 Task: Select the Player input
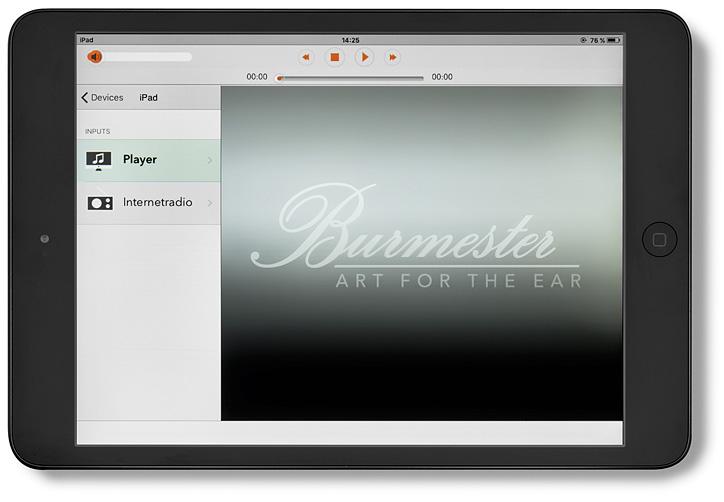point(149,160)
